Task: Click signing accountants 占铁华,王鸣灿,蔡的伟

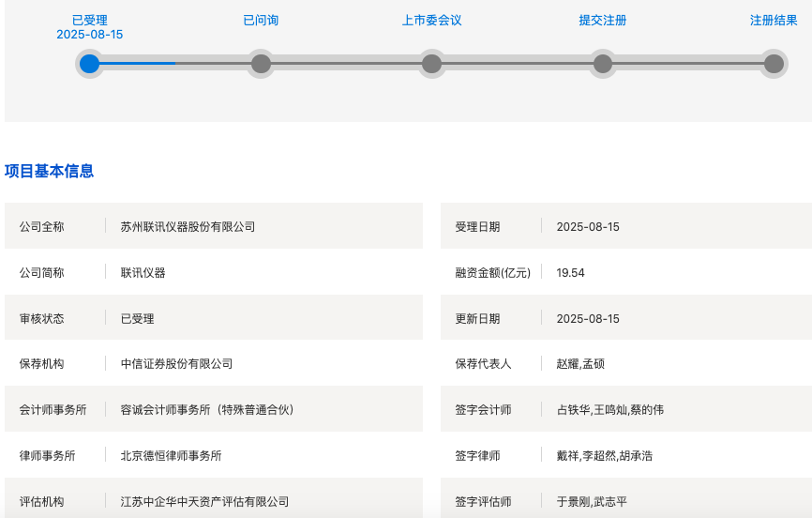Action: [x=610, y=410]
